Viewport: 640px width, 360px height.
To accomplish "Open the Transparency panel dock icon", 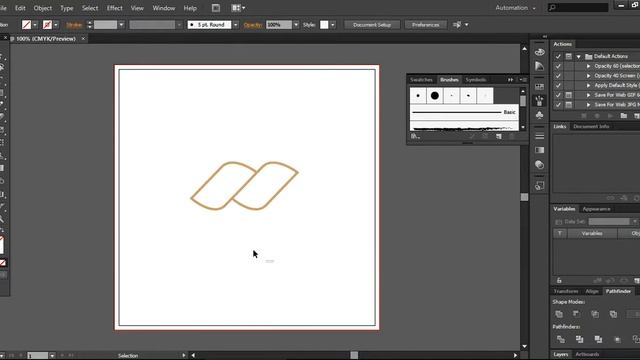I will pos(540,165).
